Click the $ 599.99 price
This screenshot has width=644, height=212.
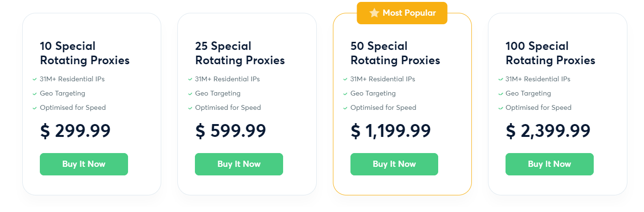[230, 131]
